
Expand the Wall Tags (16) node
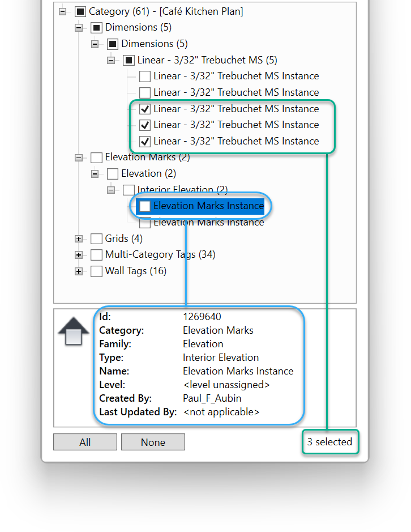tap(79, 271)
